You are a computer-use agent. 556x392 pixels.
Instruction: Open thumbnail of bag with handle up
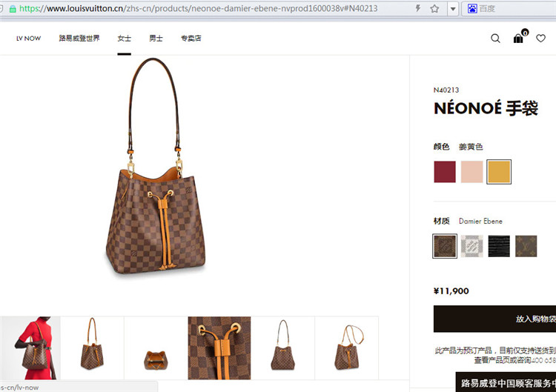[92, 348]
